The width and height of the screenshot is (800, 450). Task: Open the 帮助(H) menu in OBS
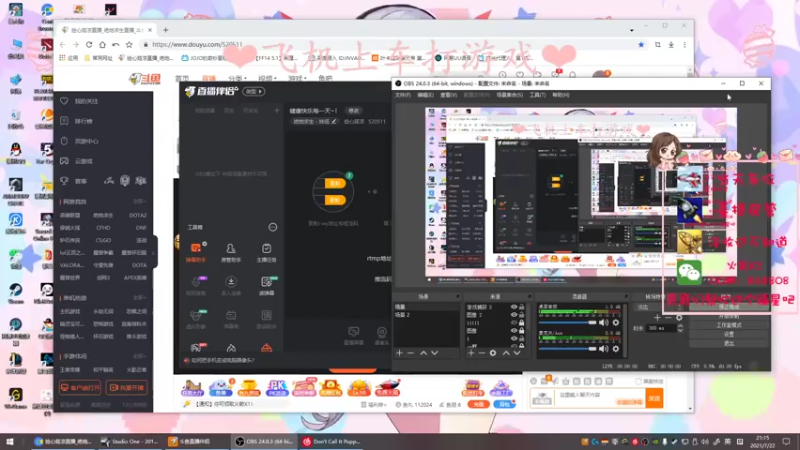[x=560, y=95]
